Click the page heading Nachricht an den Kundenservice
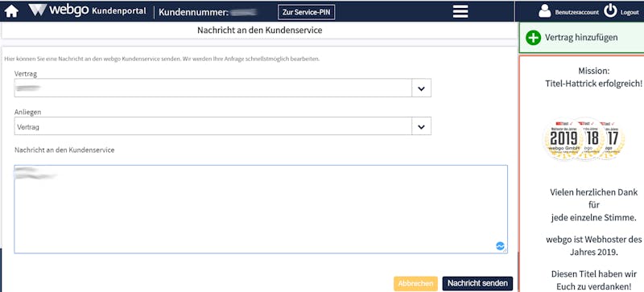 (259, 31)
